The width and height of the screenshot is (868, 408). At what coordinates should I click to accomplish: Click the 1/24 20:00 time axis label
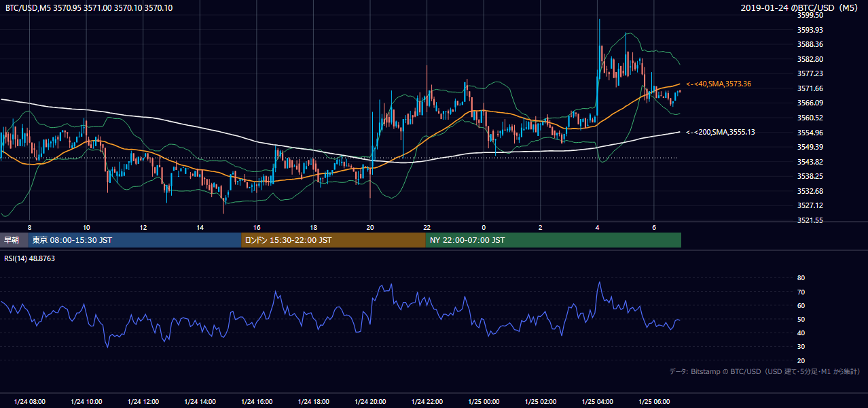coord(370,402)
